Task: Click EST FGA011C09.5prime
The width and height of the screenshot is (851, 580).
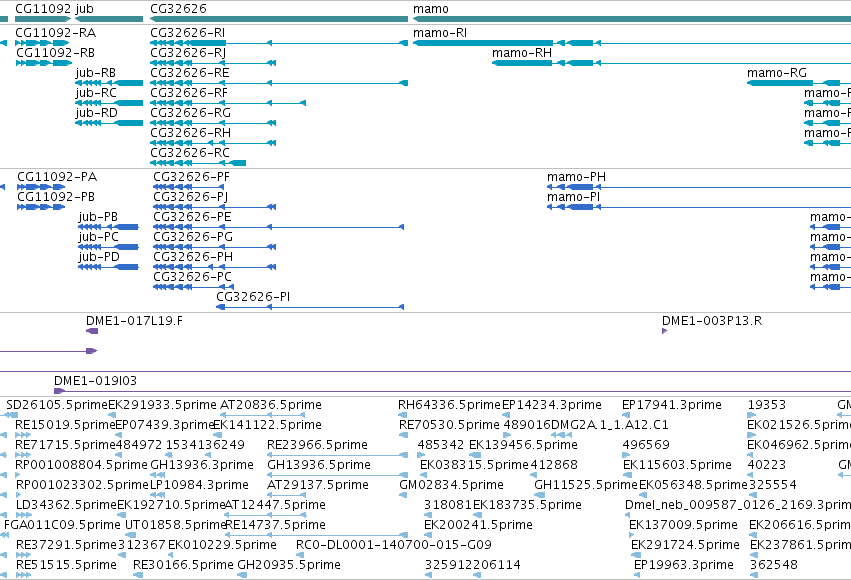Action: (x=62, y=525)
